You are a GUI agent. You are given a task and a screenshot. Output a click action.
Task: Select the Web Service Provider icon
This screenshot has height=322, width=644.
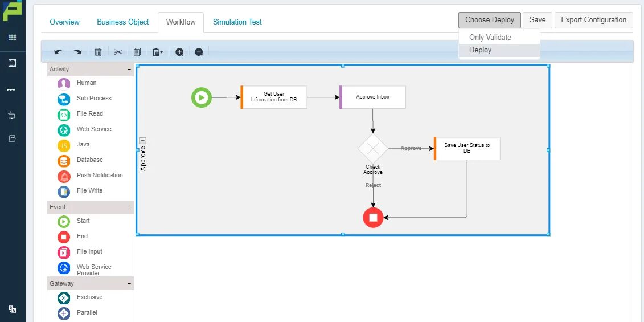click(x=64, y=268)
